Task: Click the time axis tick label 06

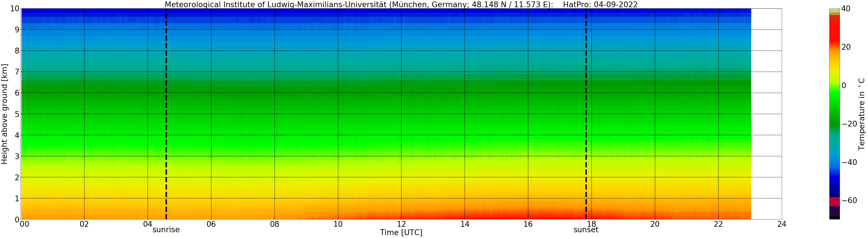Action: point(211,224)
